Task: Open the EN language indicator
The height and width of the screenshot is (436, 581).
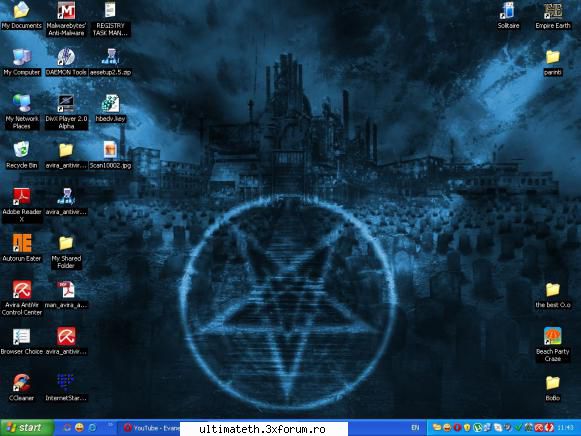Action: (415, 428)
